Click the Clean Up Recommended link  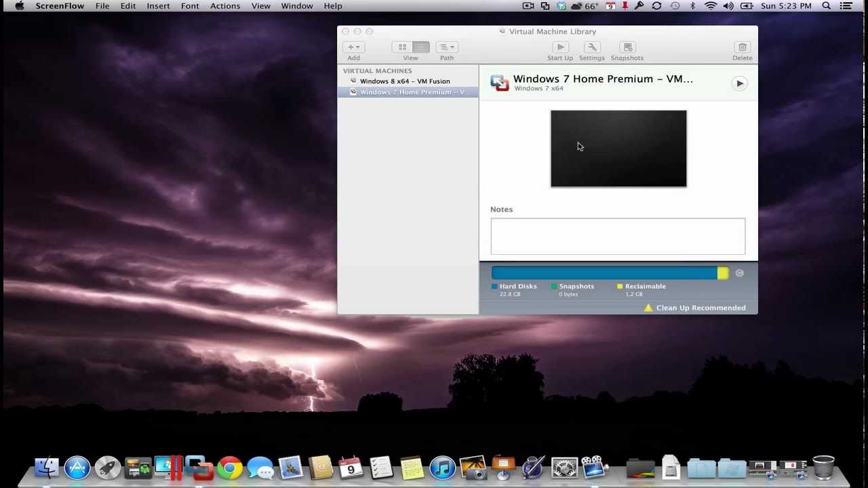701,308
